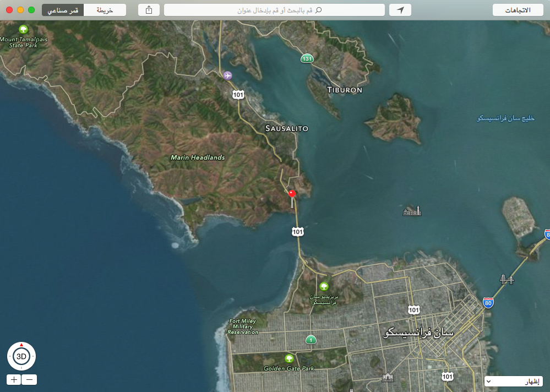Image resolution: width=550 pixels, height=392 pixels.
Task: Click the search address input field
Action: tap(274, 10)
